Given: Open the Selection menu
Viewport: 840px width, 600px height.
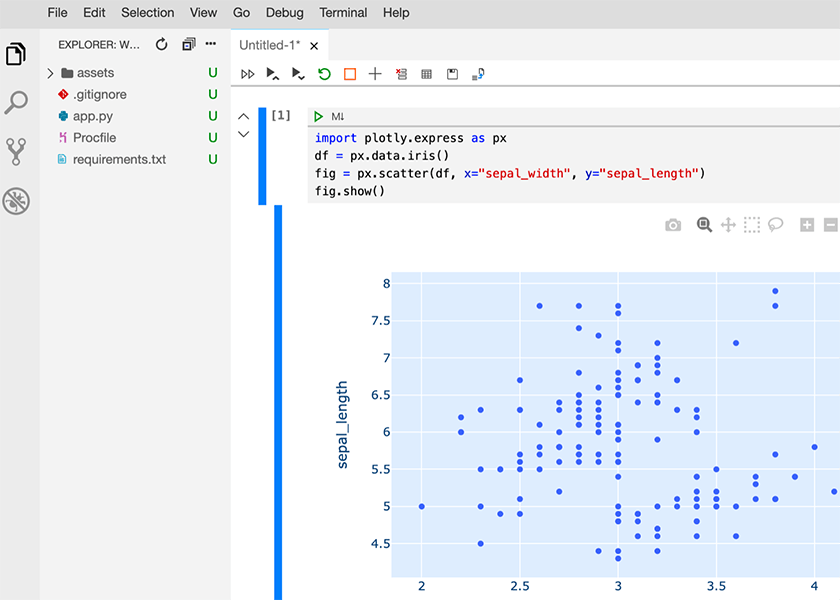Looking at the screenshot, I should (x=147, y=13).
